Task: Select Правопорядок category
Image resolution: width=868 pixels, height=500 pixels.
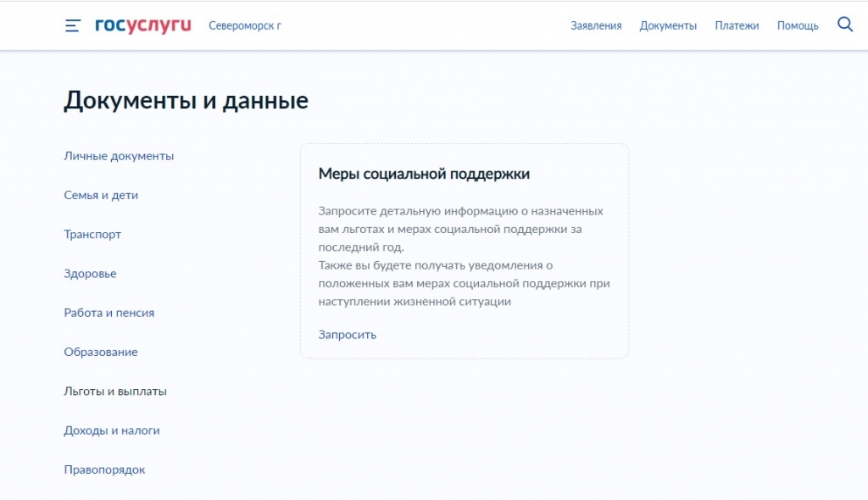Action: pyautogui.click(x=104, y=469)
